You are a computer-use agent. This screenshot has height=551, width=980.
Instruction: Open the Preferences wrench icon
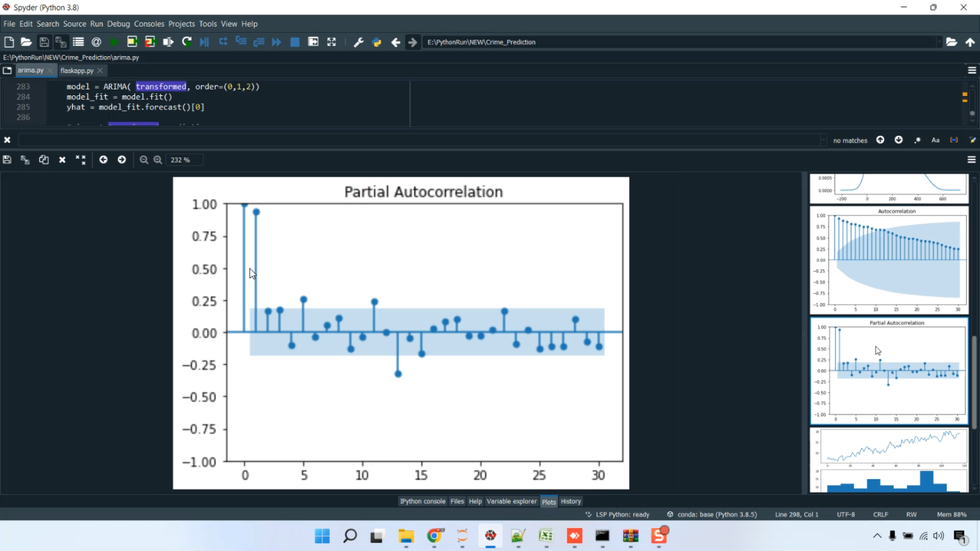359,42
